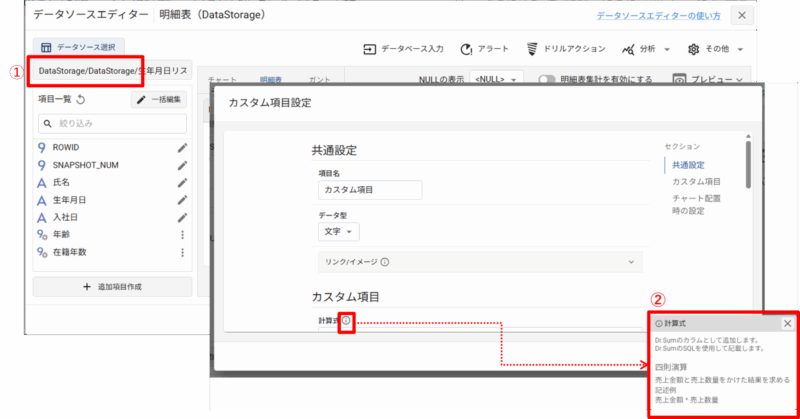Toggle 明細表集計を有効にする switch
Image resolution: width=800 pixels, height=419 pixels.
[547, 79]
